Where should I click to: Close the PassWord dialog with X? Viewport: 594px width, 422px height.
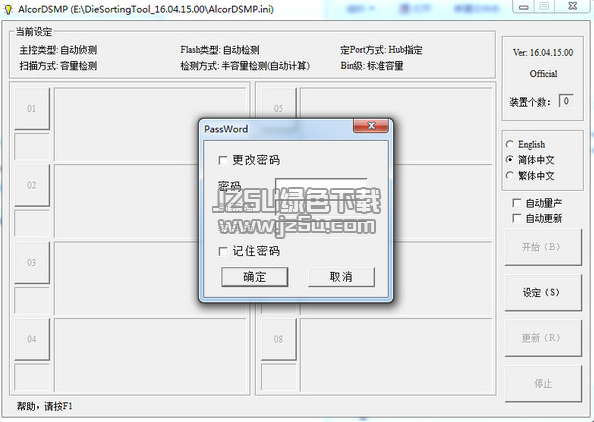click(371, 126)
